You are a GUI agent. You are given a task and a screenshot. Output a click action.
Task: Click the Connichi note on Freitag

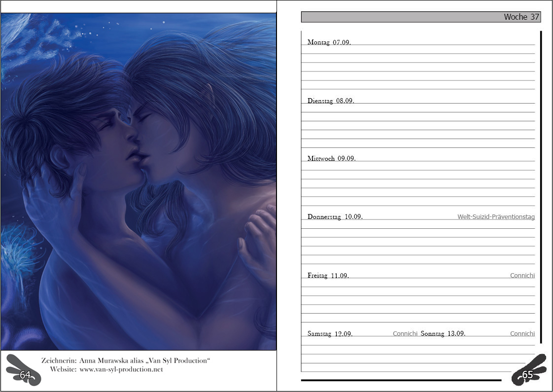522,275
